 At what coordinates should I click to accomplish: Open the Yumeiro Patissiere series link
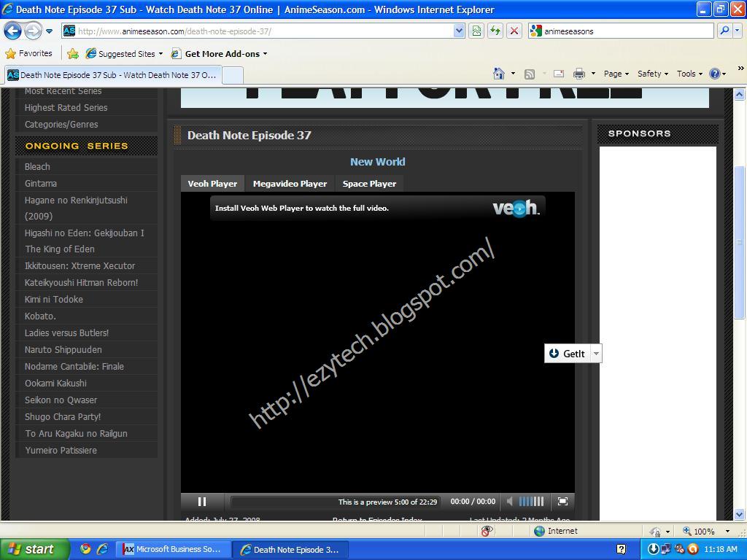click(x=61, y=451)
